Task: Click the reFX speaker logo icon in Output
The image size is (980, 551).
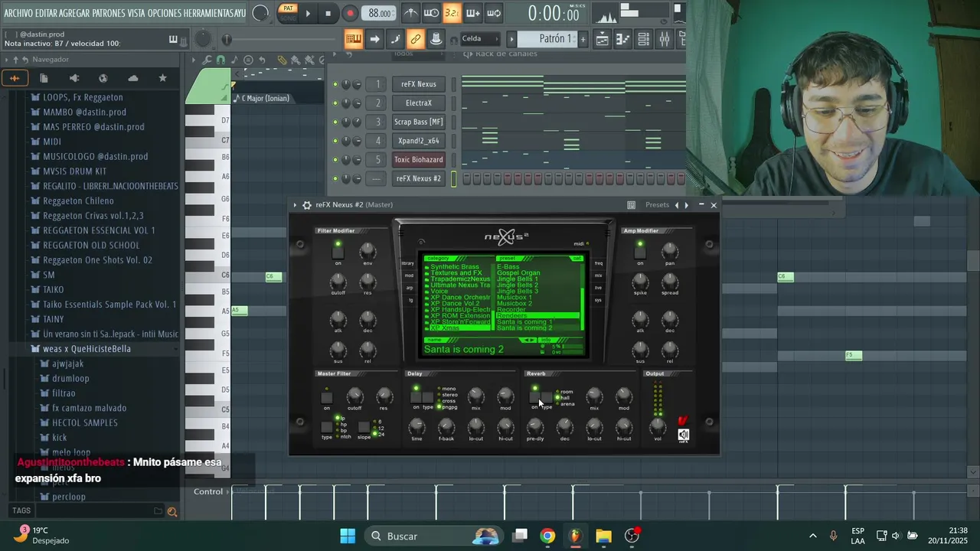Action: (684, 435)
